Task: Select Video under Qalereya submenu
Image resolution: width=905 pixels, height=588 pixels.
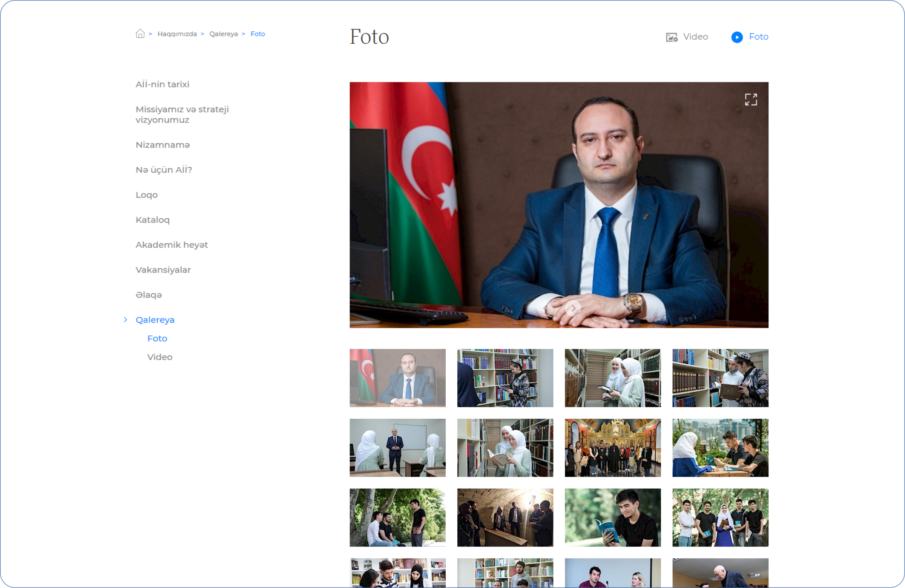Action: 160,357
